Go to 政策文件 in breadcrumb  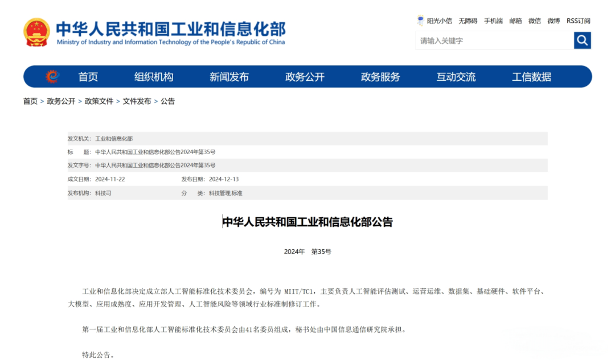(x=99, y=101)
